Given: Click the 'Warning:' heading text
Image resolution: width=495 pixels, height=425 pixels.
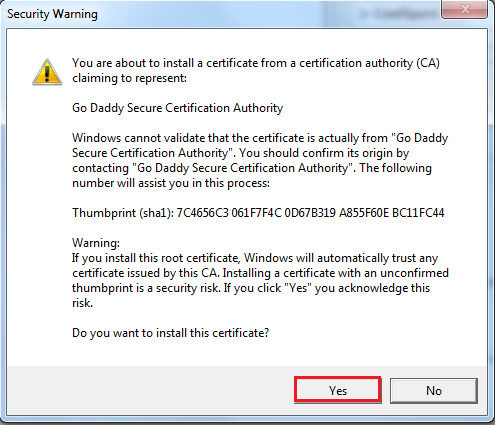Looking at the screenshot, I should [96, 243].
